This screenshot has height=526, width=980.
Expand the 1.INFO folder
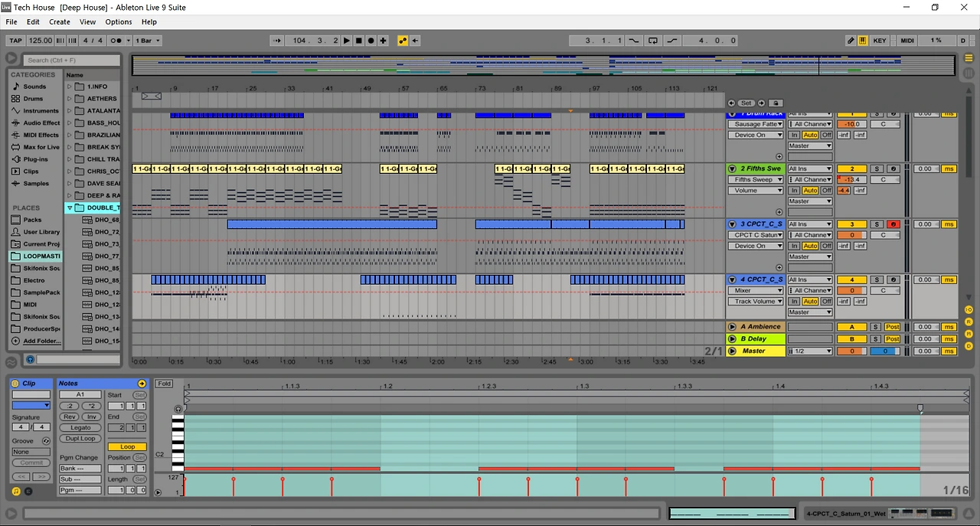point(70,87)
